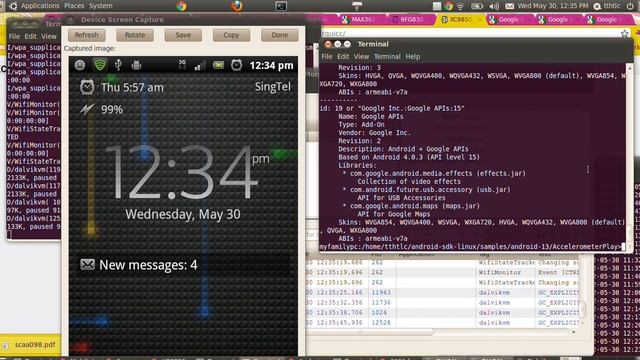Open the terminal launcher icon in top panel
This screenshot has width=640, height=360.
[281, 6]
